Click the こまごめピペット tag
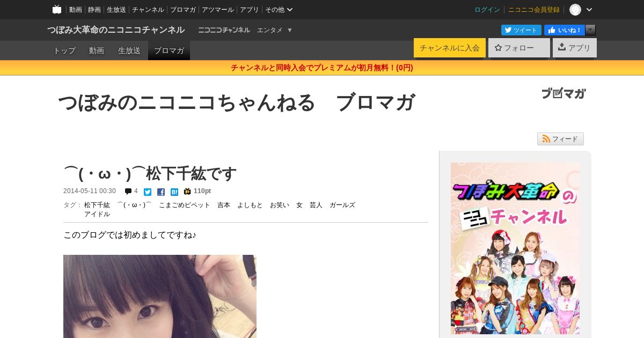644x338 pixels. point(185,205)
